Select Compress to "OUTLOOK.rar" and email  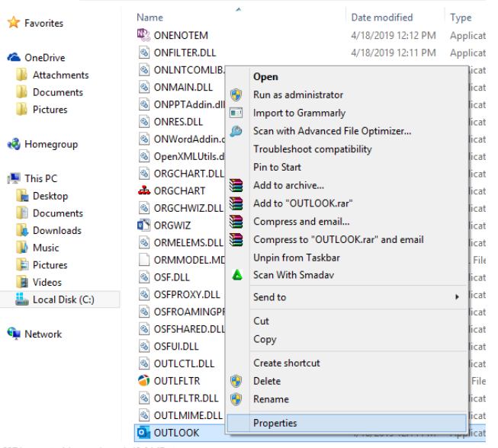coord(339,239)
